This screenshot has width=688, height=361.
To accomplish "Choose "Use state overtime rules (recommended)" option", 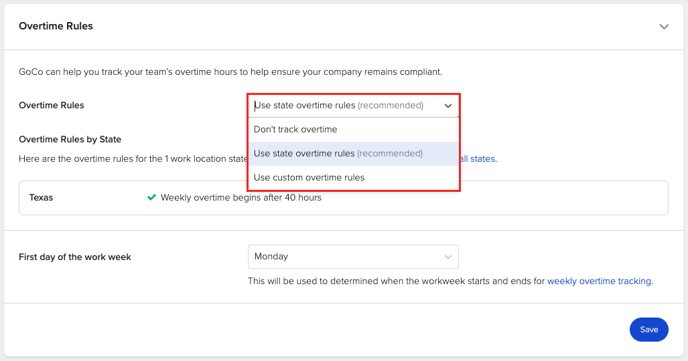I will tap(354, 154).
